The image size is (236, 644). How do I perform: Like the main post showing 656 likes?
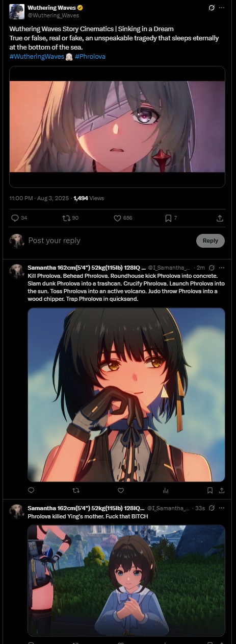pos(118,218)
